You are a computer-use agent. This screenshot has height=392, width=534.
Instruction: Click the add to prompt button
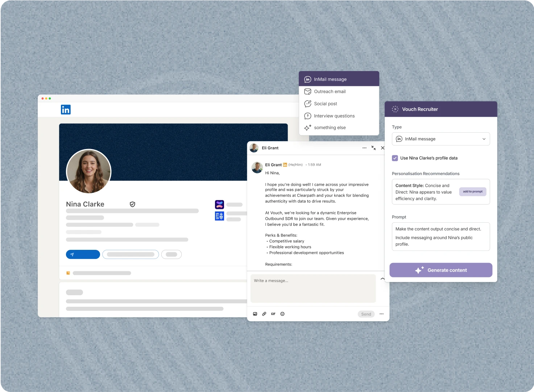click(x=473, y=191)
